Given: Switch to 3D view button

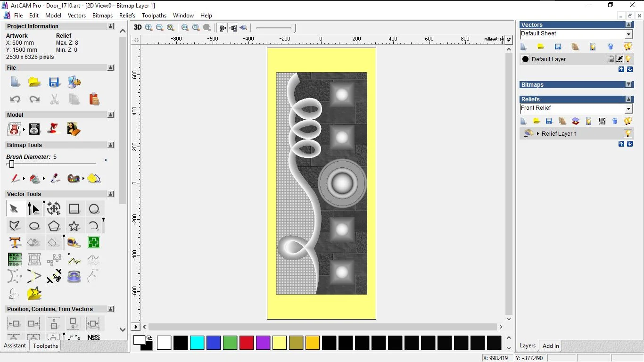Looking at the screenshot, I should (x=138, y=27).
